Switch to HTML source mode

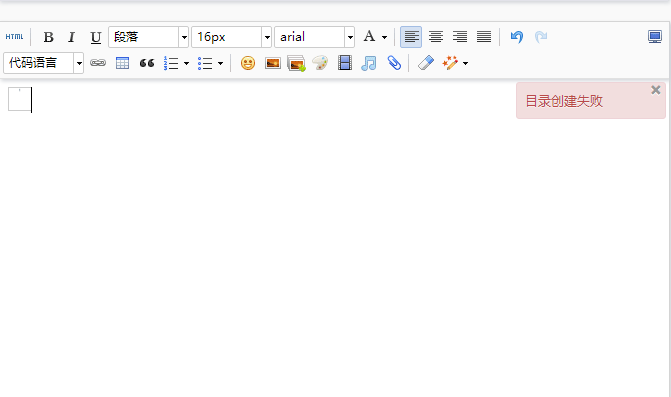[x=14, y=37]
